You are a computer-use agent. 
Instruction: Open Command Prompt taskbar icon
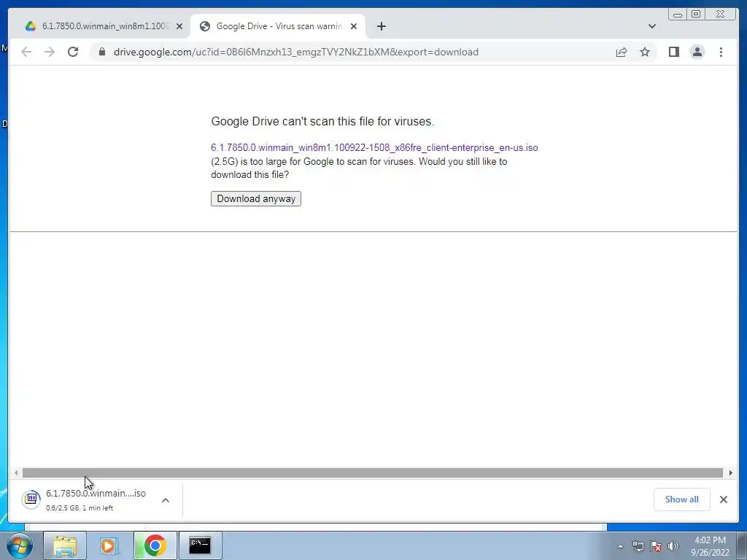200,545
